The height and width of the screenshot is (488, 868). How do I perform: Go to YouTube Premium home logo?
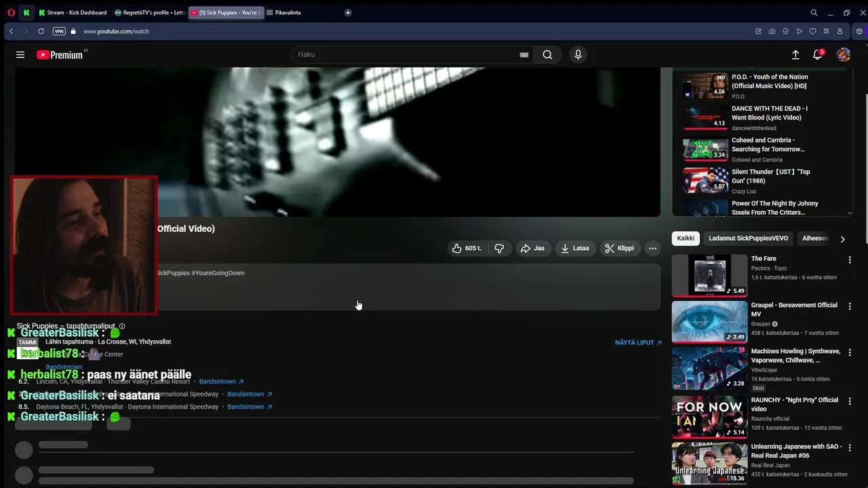point(60,55)
